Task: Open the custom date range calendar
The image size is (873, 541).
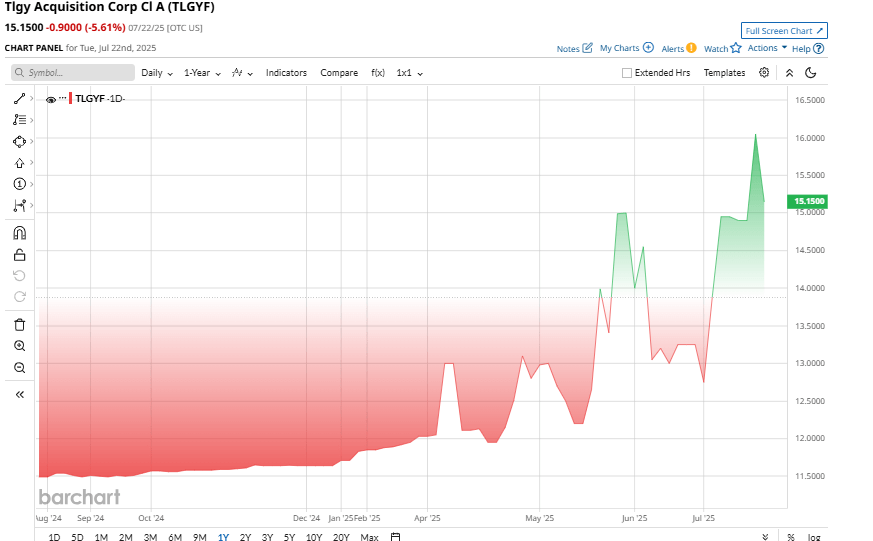Action: 395,537
